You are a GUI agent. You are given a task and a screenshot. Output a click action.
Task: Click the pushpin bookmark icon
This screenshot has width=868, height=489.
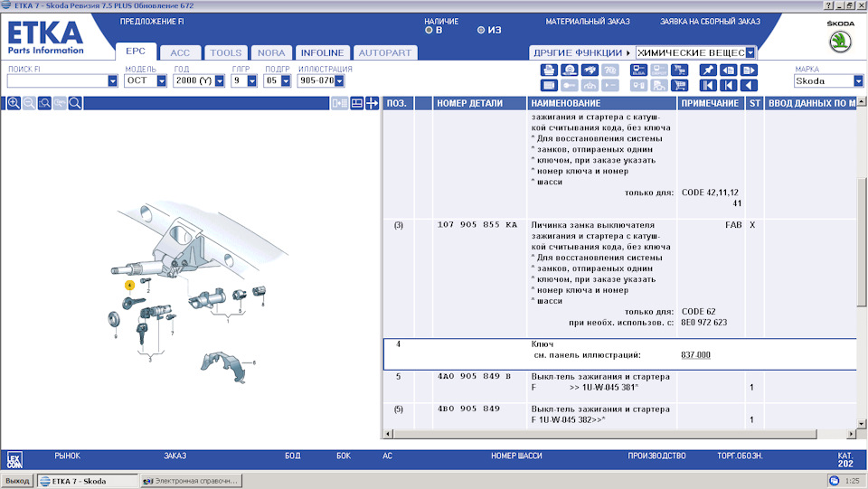[x=708, y=71]
